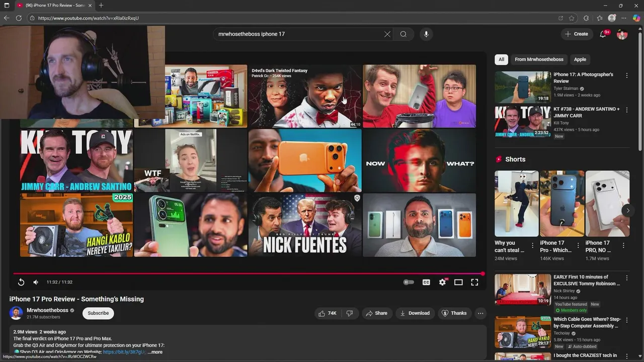
Task: Select the From Mrwhosetheboss chip
Action: 539,59
